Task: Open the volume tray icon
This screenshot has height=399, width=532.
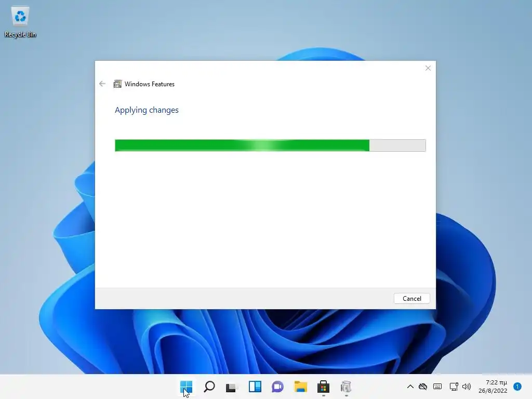Action: (467, 387)
